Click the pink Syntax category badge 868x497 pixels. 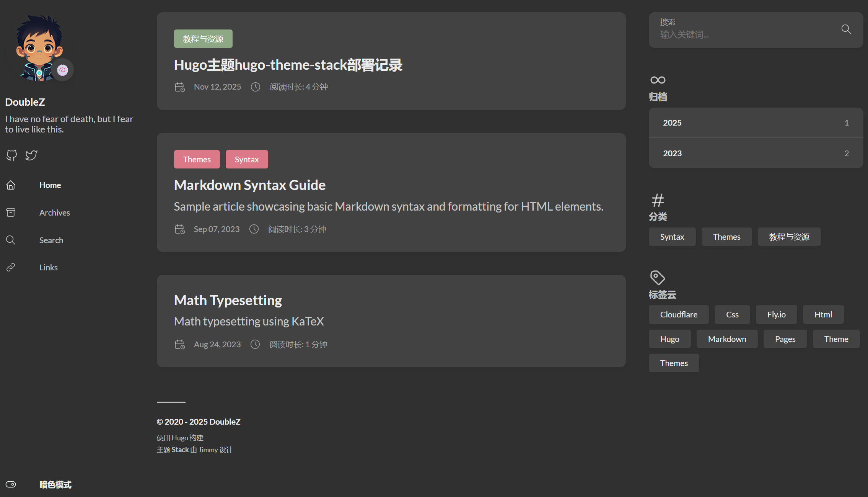coord(246,159)
